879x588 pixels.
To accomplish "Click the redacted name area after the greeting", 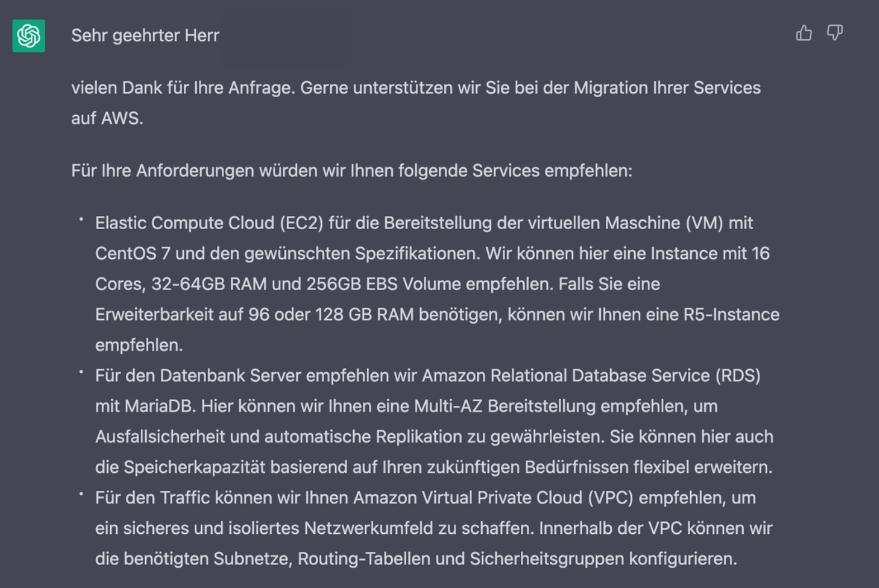I will click(x=285, y=35).
